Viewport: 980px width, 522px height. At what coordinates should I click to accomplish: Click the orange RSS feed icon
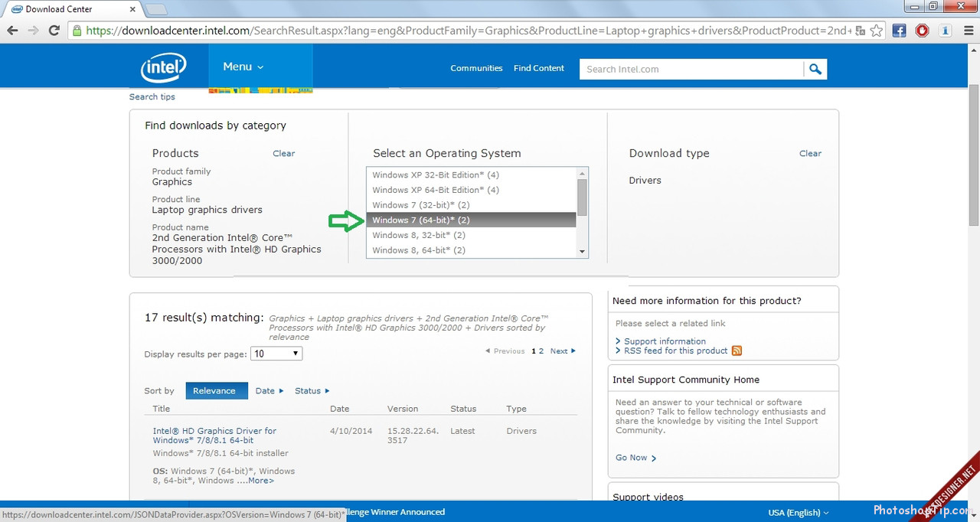(737, 351)
